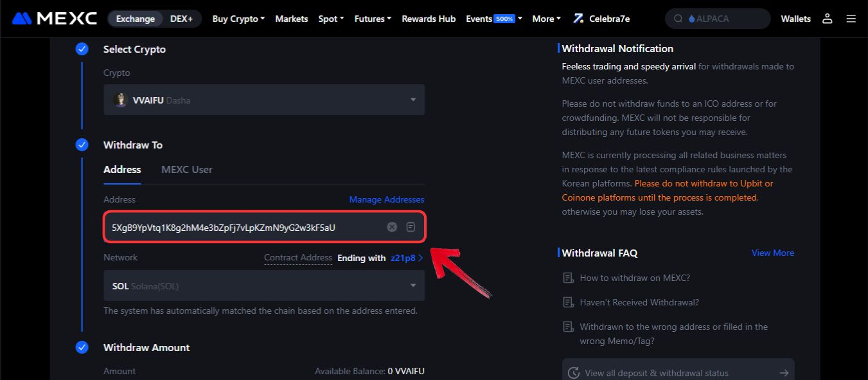The image size is (868, 380).
Task: Expand the Spot menu
Action: coord(331,19)
